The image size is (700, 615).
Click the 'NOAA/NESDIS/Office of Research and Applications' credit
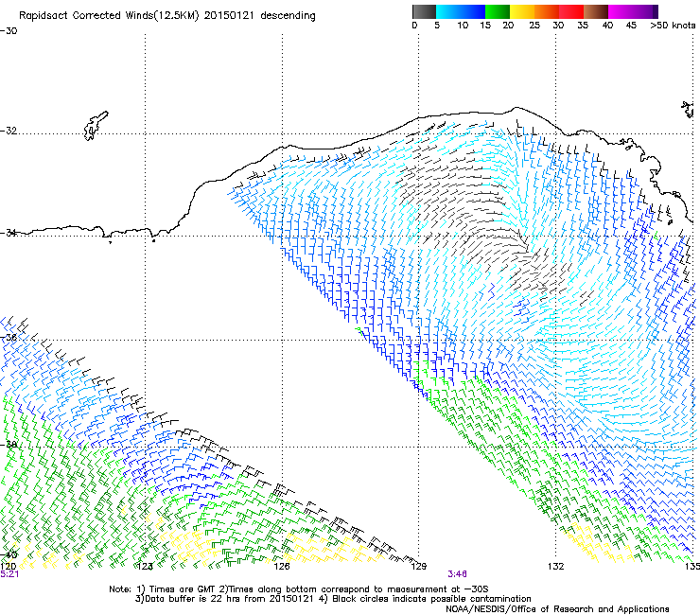557,609
